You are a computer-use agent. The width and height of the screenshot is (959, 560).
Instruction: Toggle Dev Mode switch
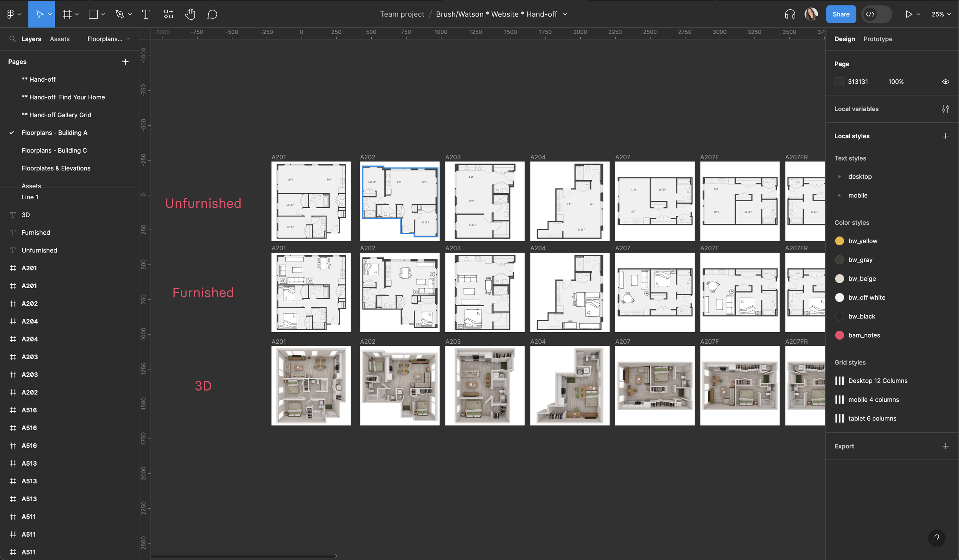click(876, 14)
